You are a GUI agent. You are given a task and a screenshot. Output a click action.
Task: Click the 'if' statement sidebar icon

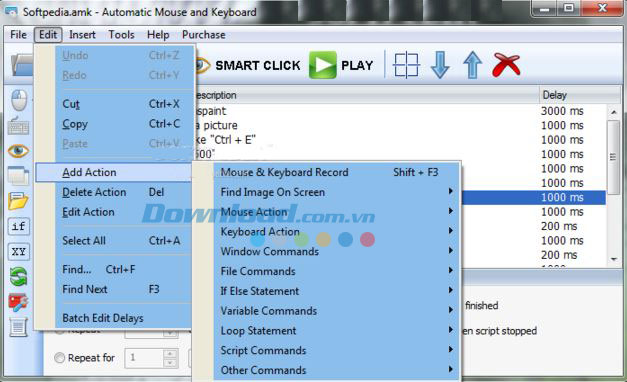[x=18, y=227]
